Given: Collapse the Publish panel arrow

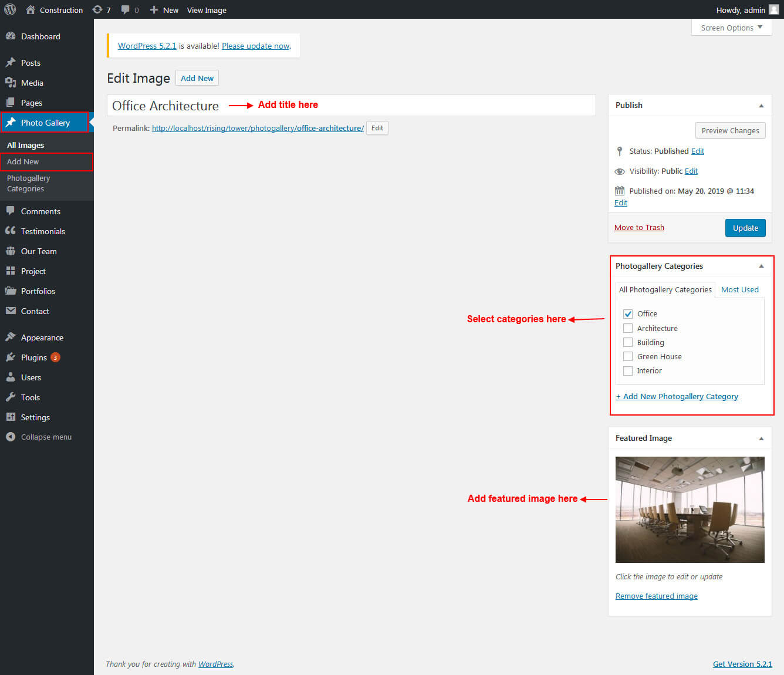Looking at the screenshot, I should 761,106.
